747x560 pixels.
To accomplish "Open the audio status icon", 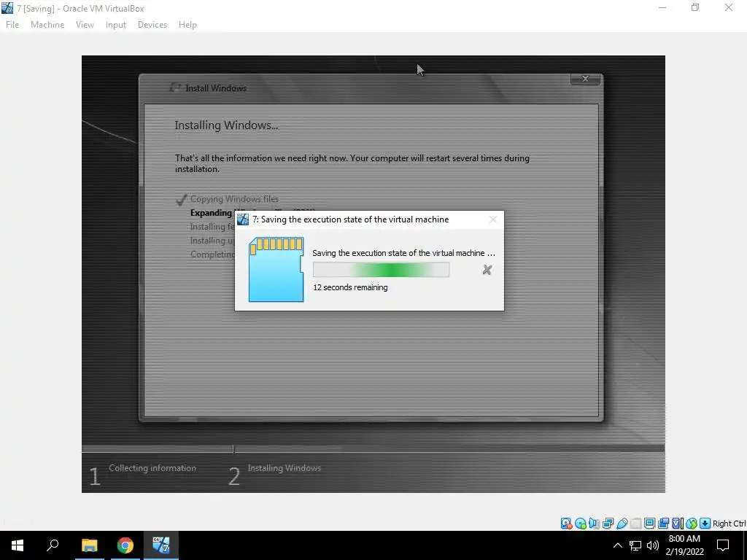I will coord(594,524).
